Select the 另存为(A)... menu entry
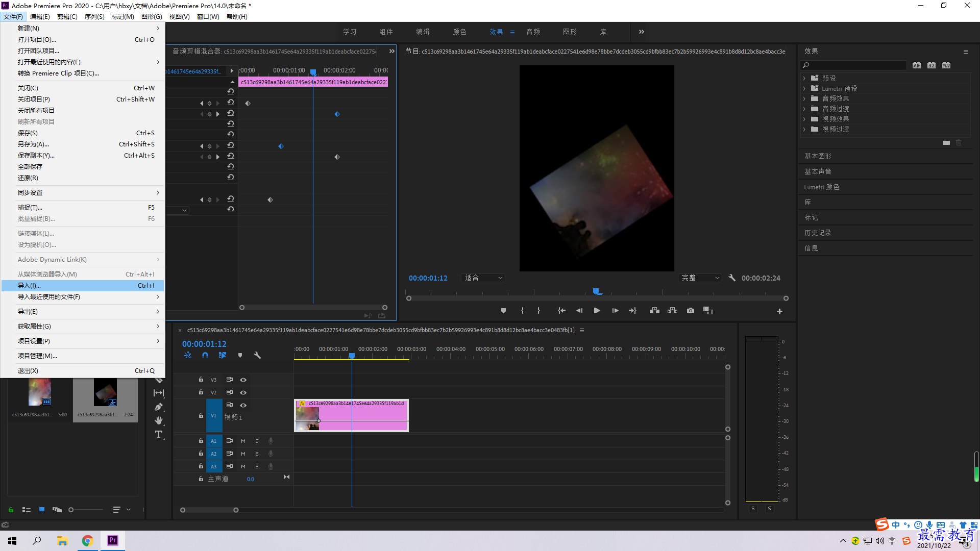980x551 pixels. pyautogui.click(x=83, y=144)
